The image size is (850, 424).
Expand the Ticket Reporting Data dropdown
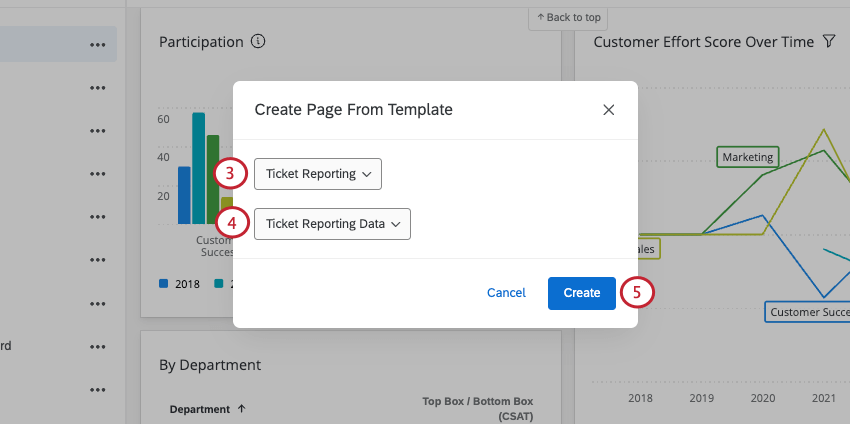(332, 224)
